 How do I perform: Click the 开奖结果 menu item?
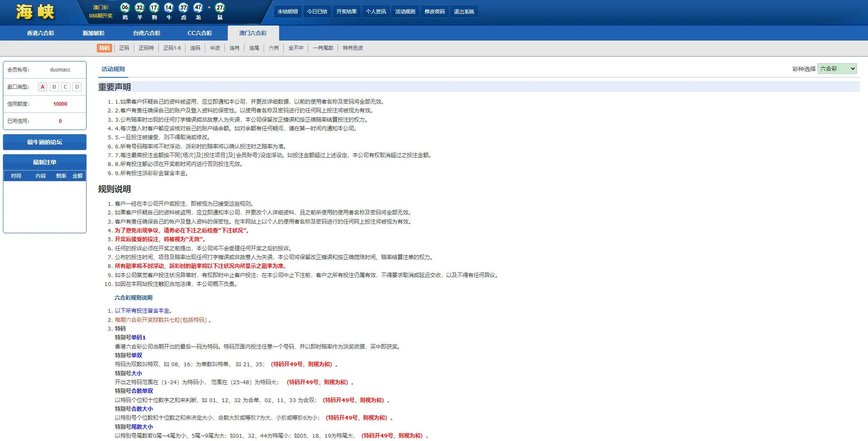tap(346, 11)
